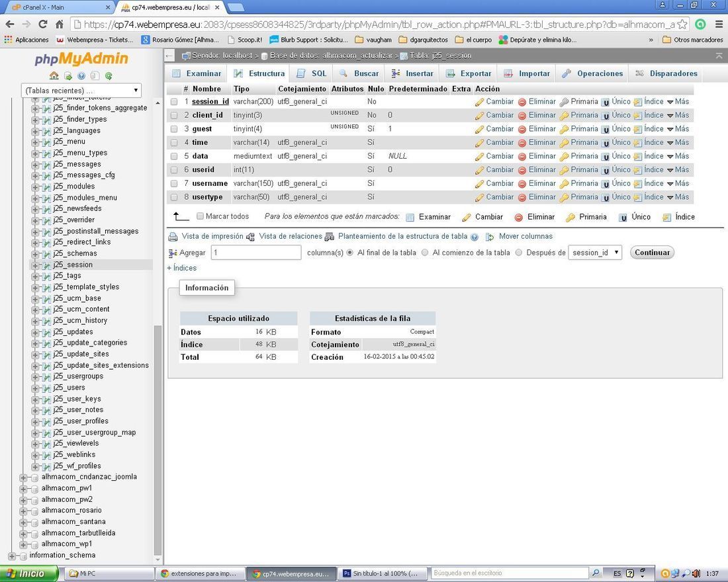Open the session_id column position dropdown
This screenshot has width=728, height=582.
(595, 253)
